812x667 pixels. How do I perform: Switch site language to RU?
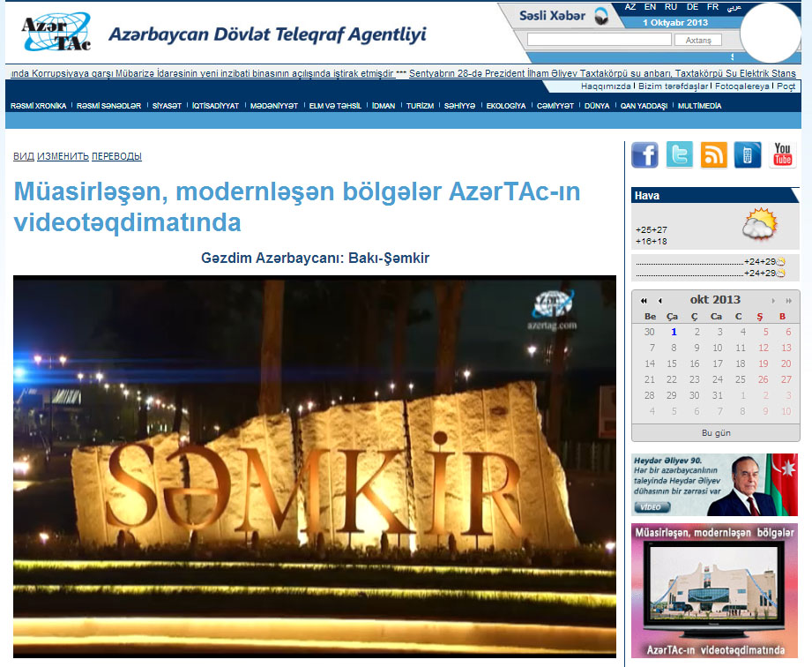(x=670, y=7)
